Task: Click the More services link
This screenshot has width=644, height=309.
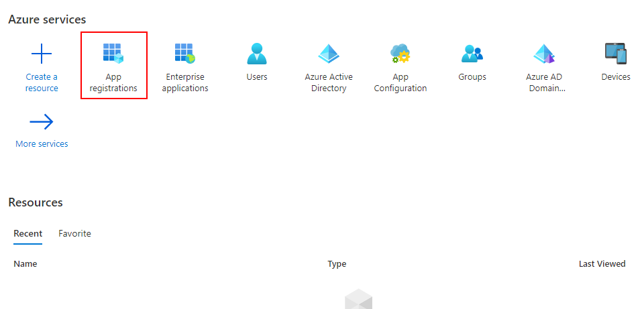Action: pos(42,143)
